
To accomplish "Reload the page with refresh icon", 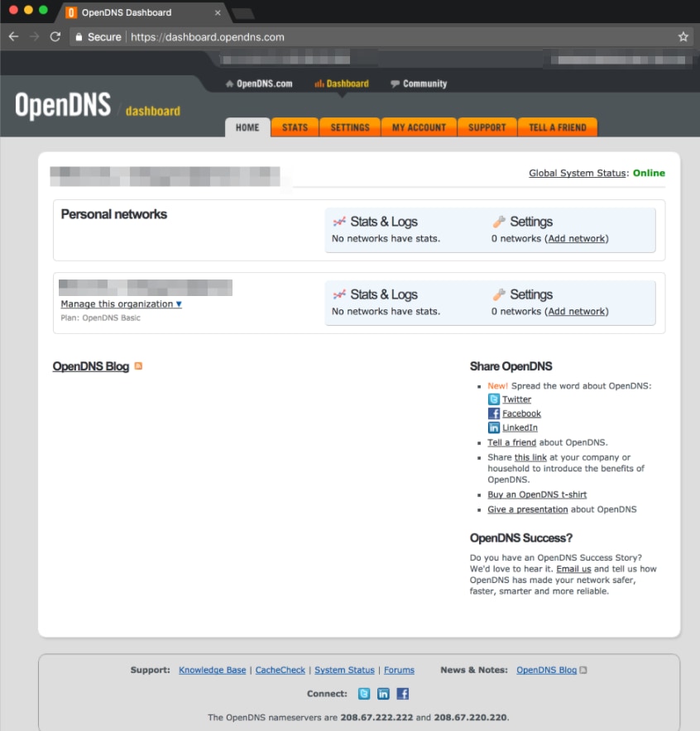I will [55, 37].
